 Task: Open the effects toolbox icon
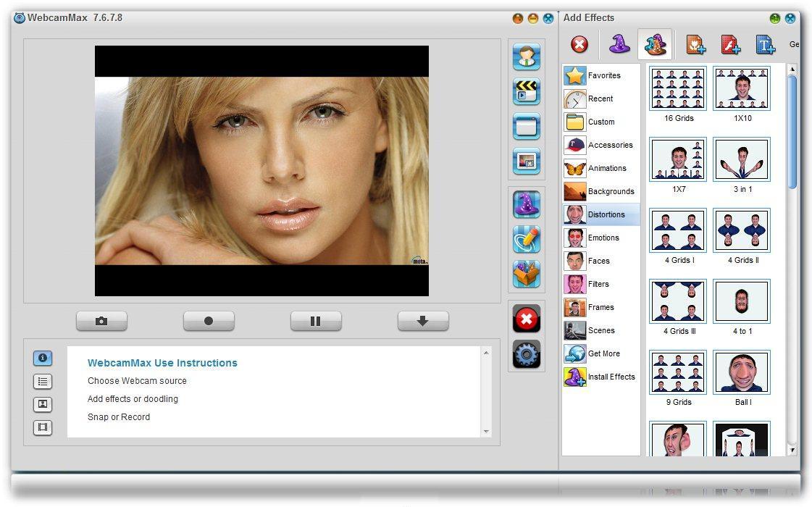click(x=526, y=274)
